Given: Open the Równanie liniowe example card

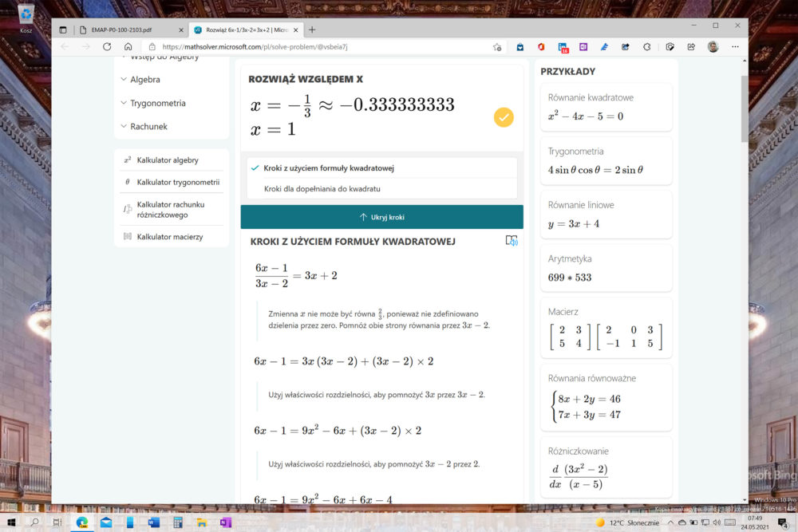Looking at the screenshot, I should tap(606, 214).
